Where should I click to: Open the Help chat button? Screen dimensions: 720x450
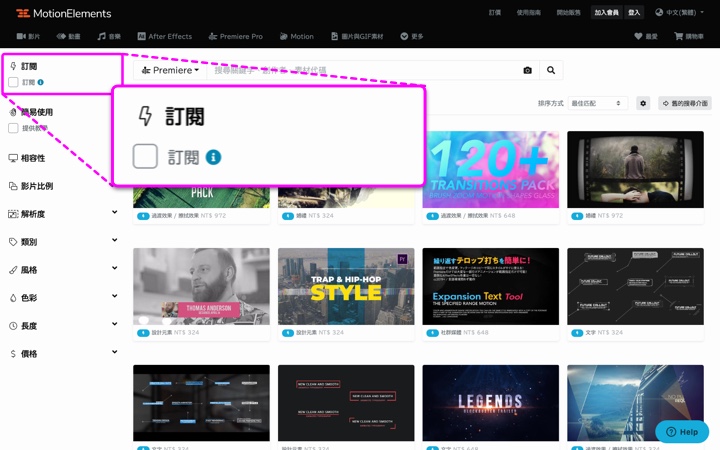[x=682, y=432]
